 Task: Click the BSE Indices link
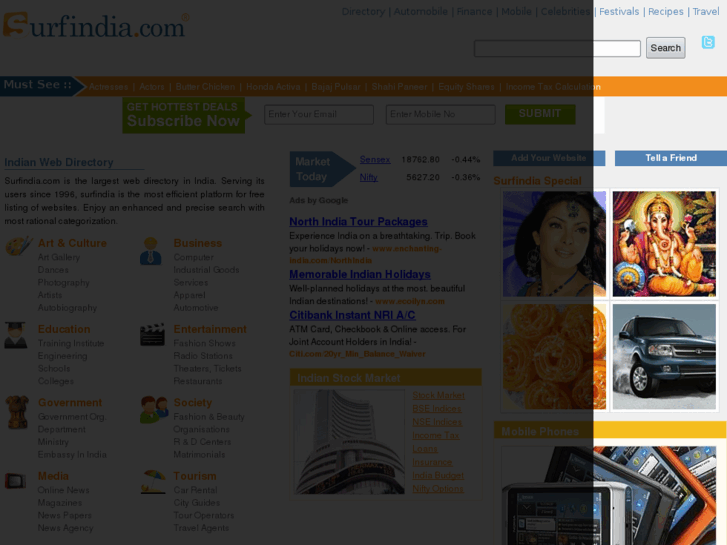click(437, 409)
